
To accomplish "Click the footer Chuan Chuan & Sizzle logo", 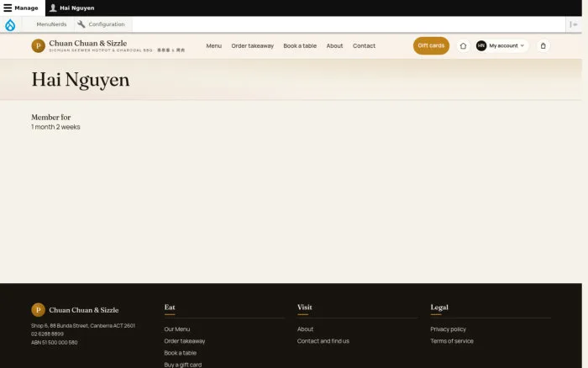I will 39,310.
